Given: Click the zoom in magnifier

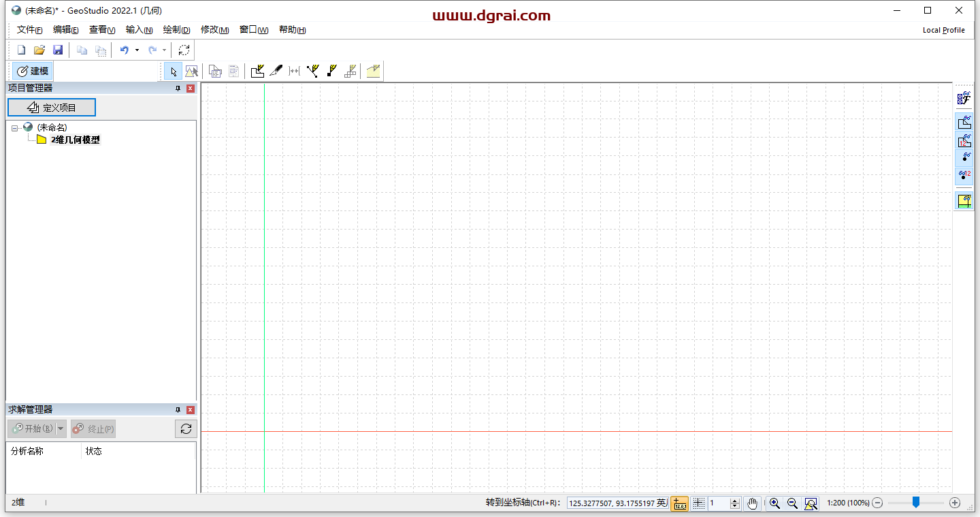Looking at the screenshot, I should tap(774, 503).
